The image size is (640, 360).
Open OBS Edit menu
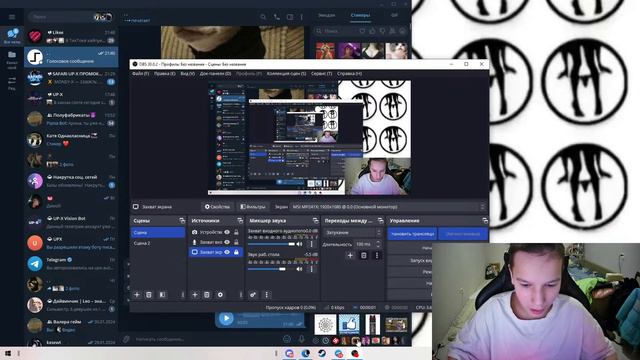click(164, 74)
